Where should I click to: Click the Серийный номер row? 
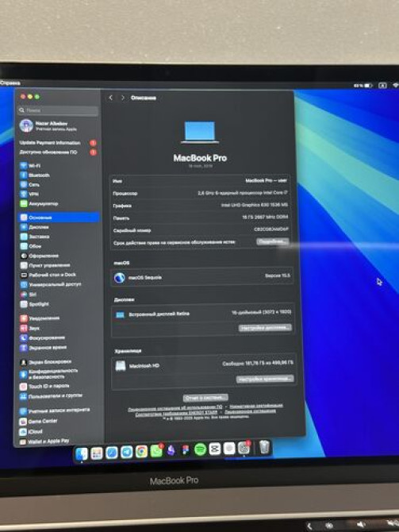tap(201, 229)
